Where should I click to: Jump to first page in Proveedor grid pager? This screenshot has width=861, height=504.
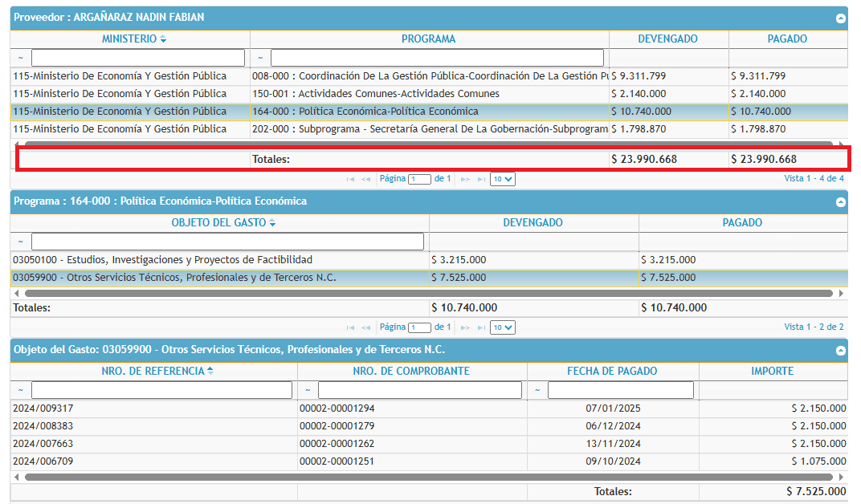pos(350,180)
